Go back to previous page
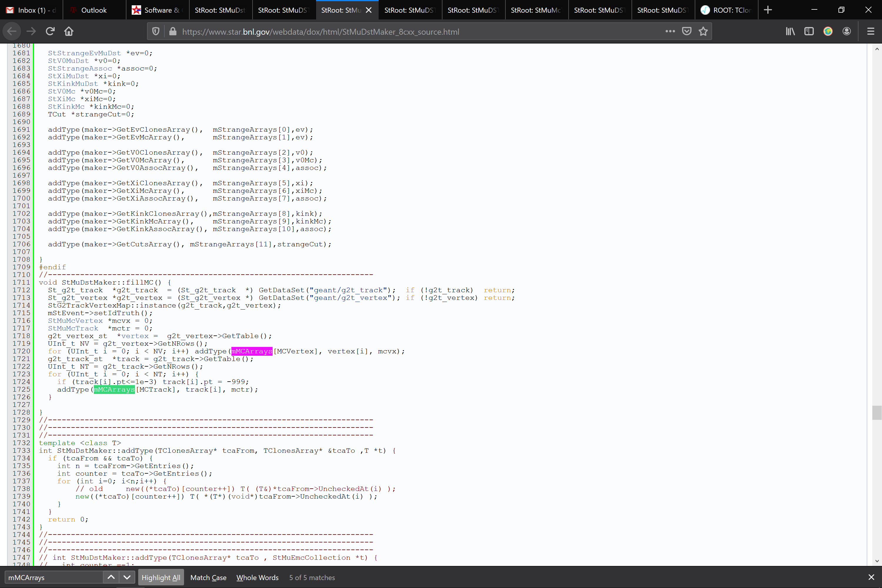 (x=12, y=31)
